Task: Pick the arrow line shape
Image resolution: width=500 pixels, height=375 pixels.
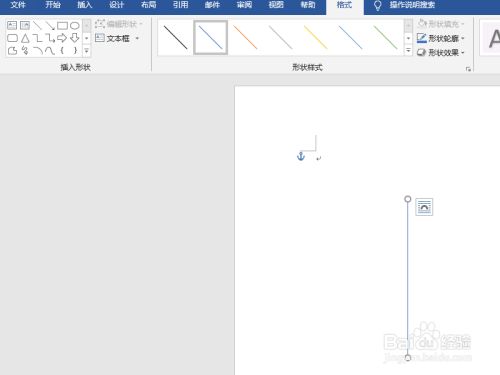Action: (50, 25)
